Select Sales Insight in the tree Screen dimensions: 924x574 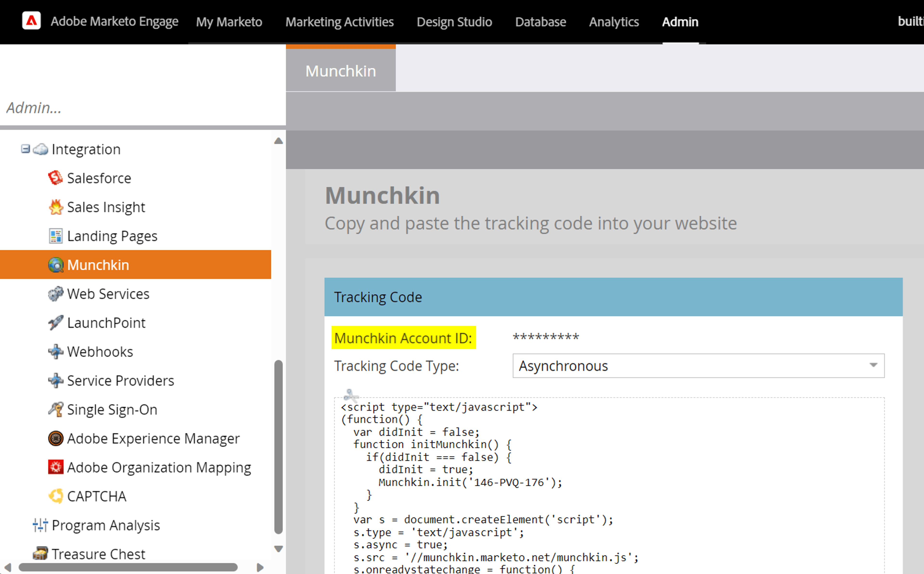pos(106,207)
